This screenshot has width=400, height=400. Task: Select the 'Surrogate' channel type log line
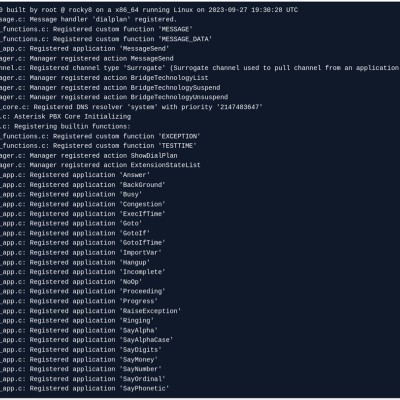[x=200, y=68]
